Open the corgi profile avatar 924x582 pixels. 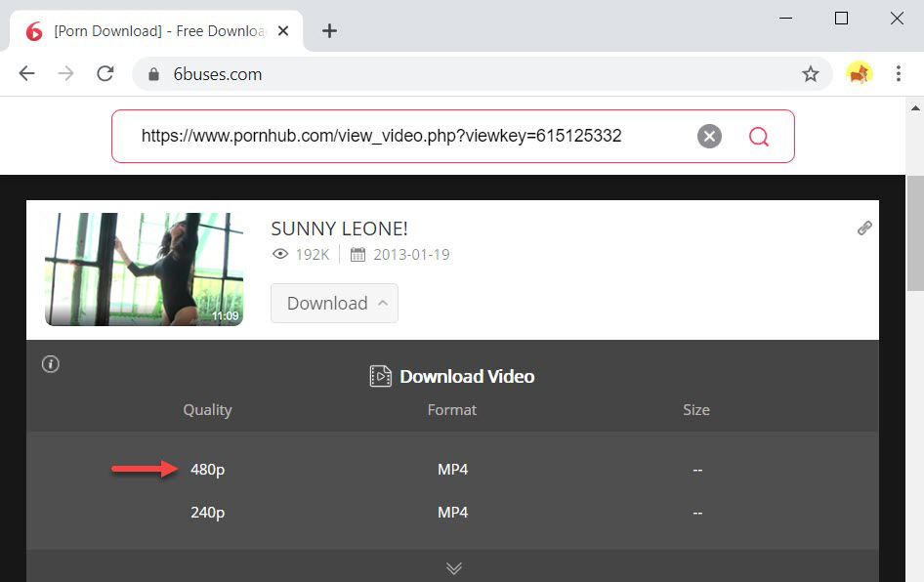pyautogui.click(x=859, y=73)
